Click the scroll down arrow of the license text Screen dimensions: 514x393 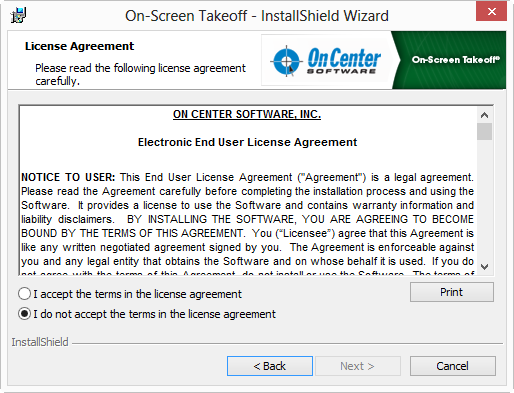tap(485, 267)
